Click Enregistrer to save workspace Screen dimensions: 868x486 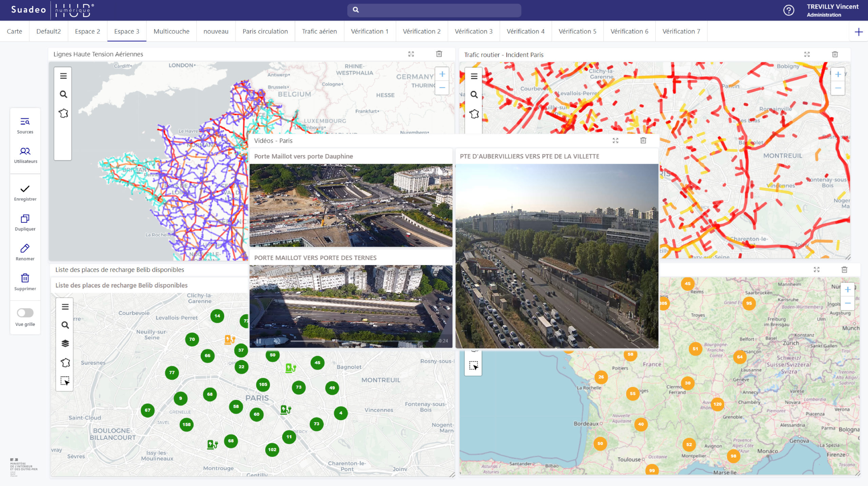coord(25,189)
